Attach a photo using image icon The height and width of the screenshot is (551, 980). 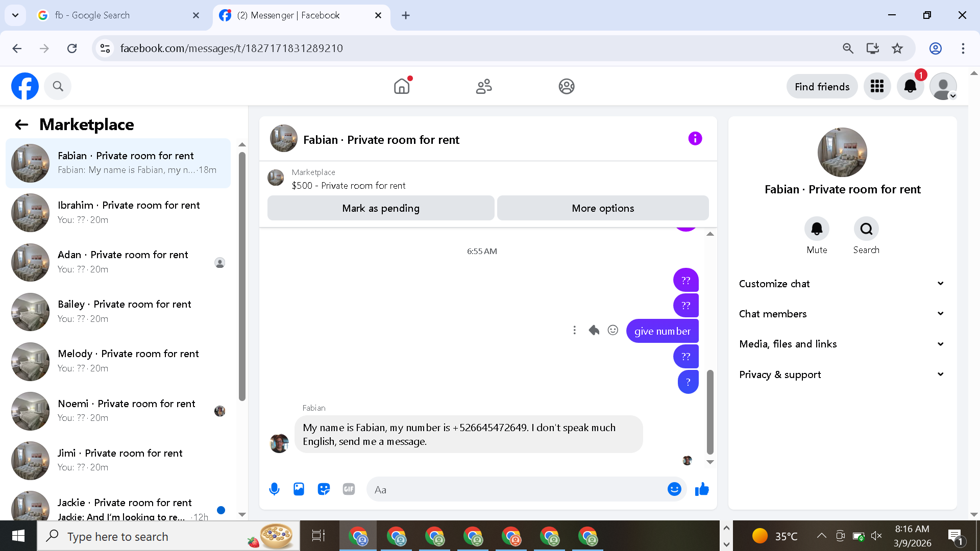point(299,489)
